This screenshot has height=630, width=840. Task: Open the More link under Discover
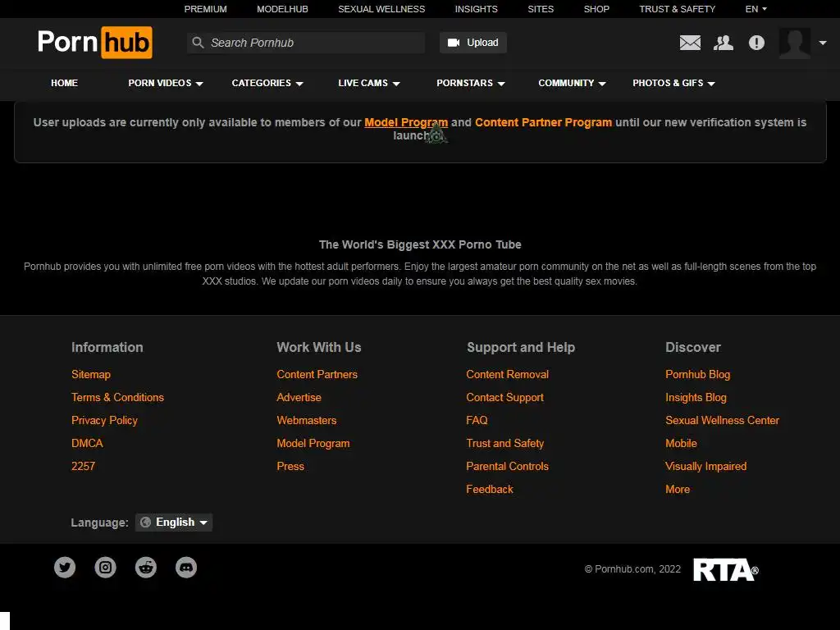(678, 489)
